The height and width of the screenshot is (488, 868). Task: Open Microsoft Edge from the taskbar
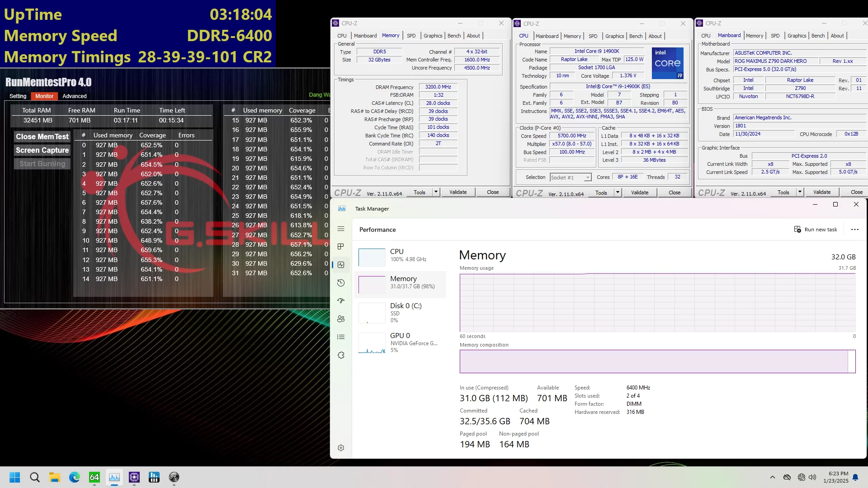(74, 477)
